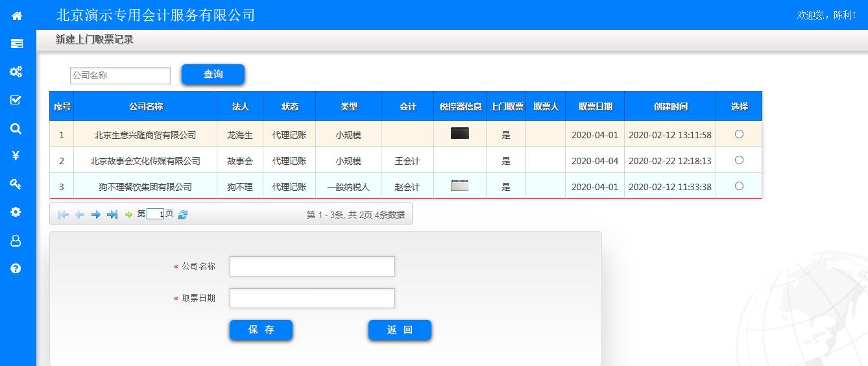Click the 创建时间 column header
This screenshot has width=868, height=366.
click(670, 106)
